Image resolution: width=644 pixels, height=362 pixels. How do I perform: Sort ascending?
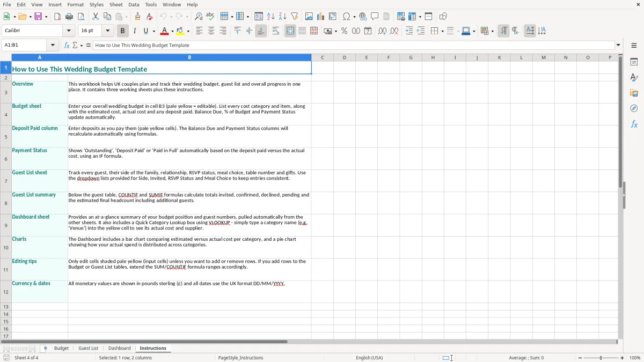[271, 17]
